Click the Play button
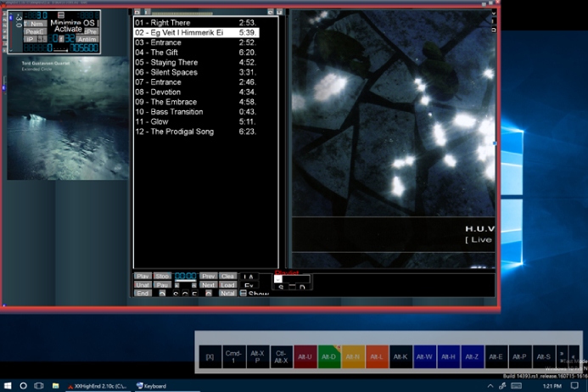The width and height of the screenshot is (588, 392). point(143,276)
